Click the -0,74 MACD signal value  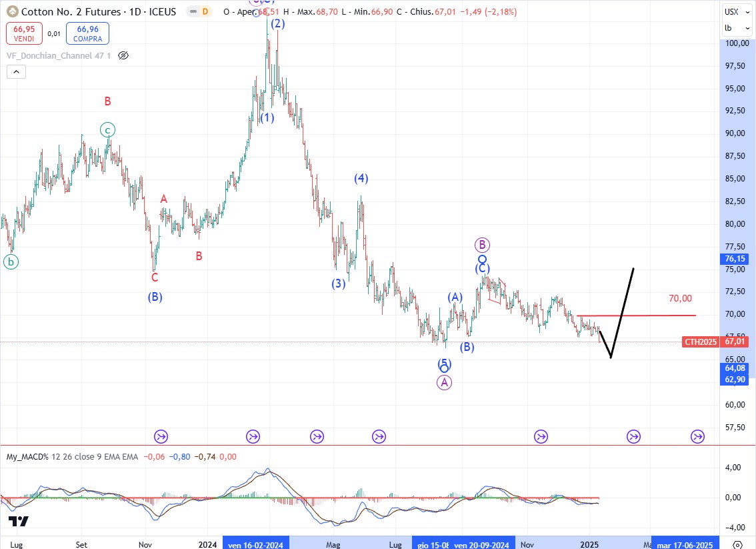205,456
